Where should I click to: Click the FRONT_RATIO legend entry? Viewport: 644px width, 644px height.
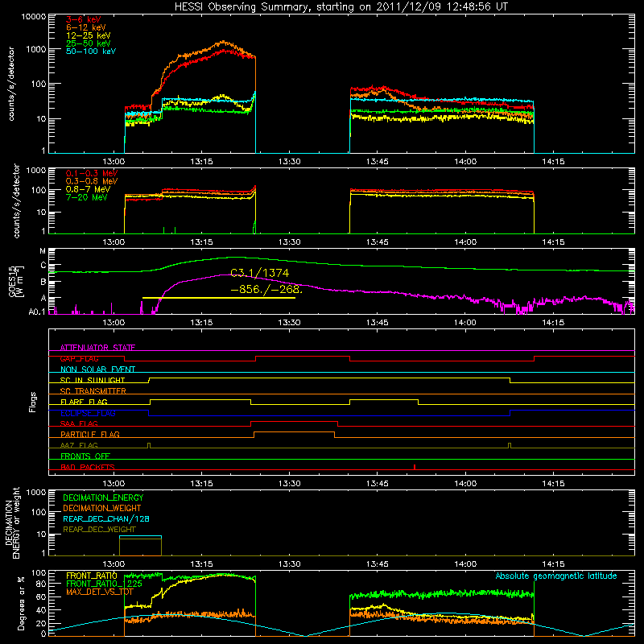pos(92,576)
